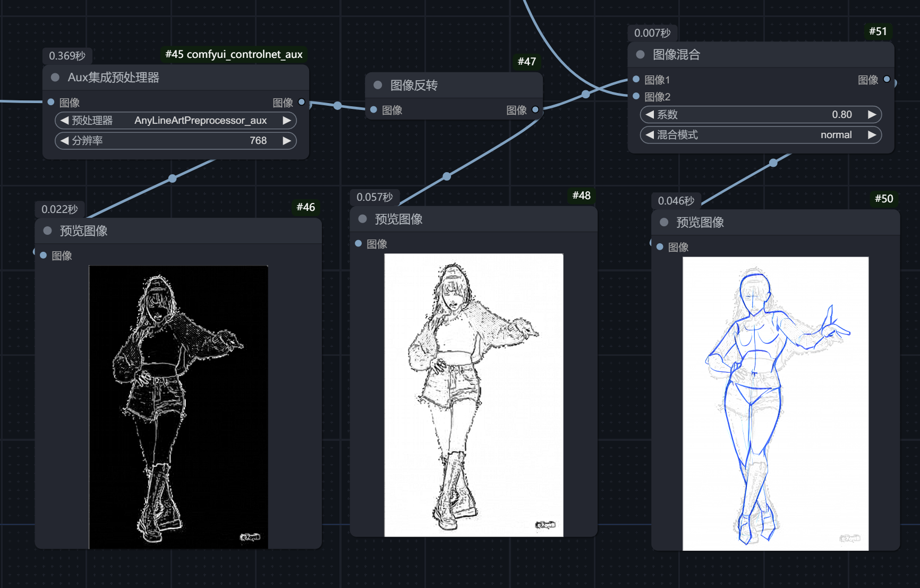
Task: Click the 图像 input port on the 图像反转 node
Action: 373,110
